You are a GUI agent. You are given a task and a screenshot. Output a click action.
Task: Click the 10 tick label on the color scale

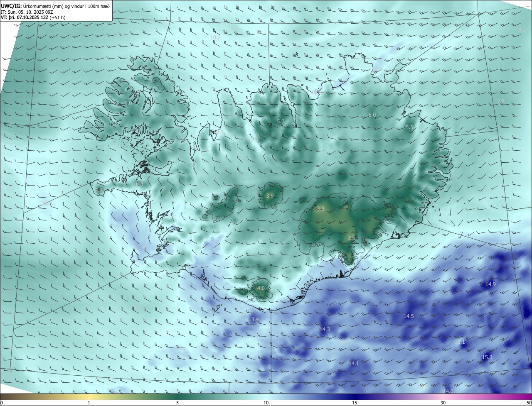tap(266, 403)
